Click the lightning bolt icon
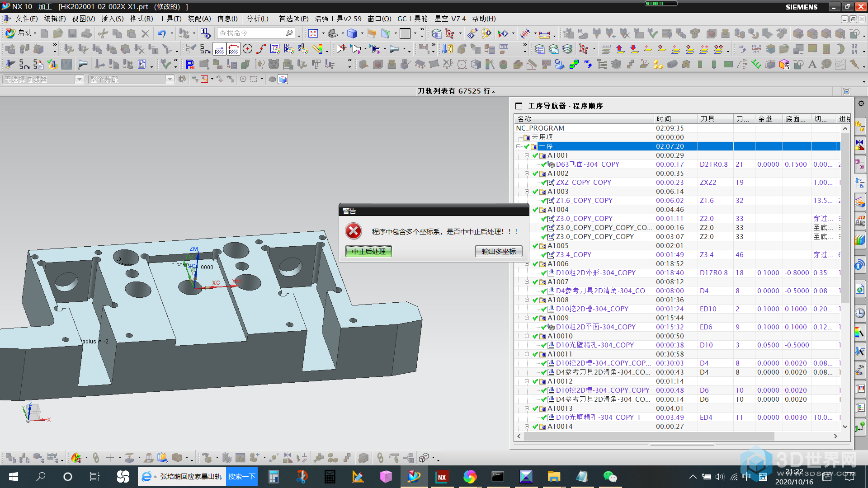Screen dimensions: 868x488 click(x=854, y=64)
